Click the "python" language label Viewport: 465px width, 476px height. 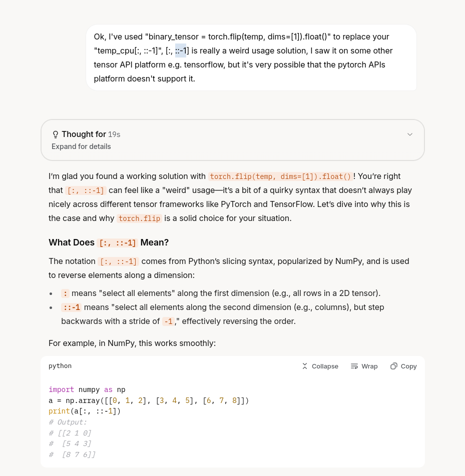[x=60, y=366]
